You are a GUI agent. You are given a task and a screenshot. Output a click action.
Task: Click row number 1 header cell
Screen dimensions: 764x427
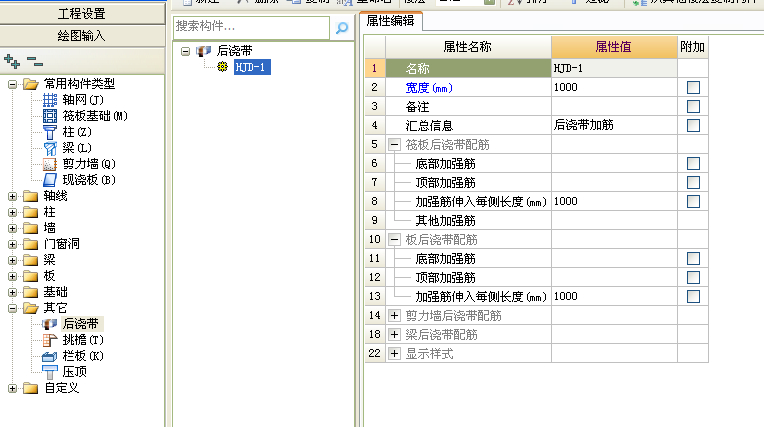click(x=375, y=68)
